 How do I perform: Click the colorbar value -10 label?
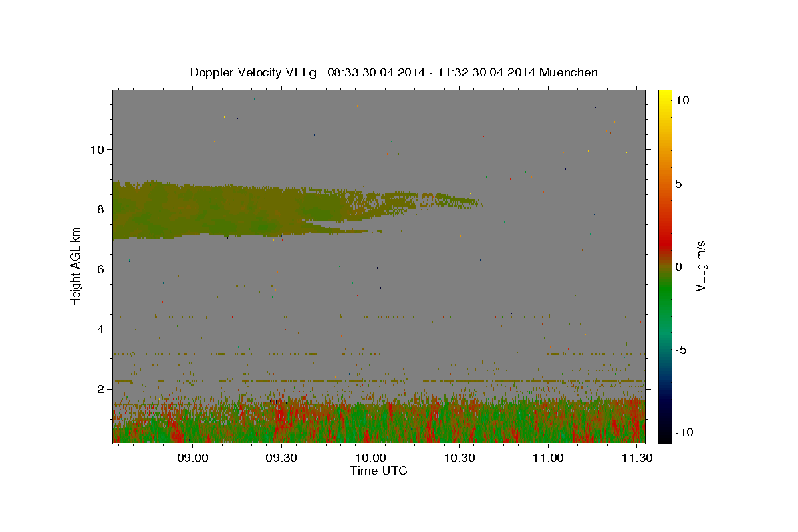click(x=684, y=432)
